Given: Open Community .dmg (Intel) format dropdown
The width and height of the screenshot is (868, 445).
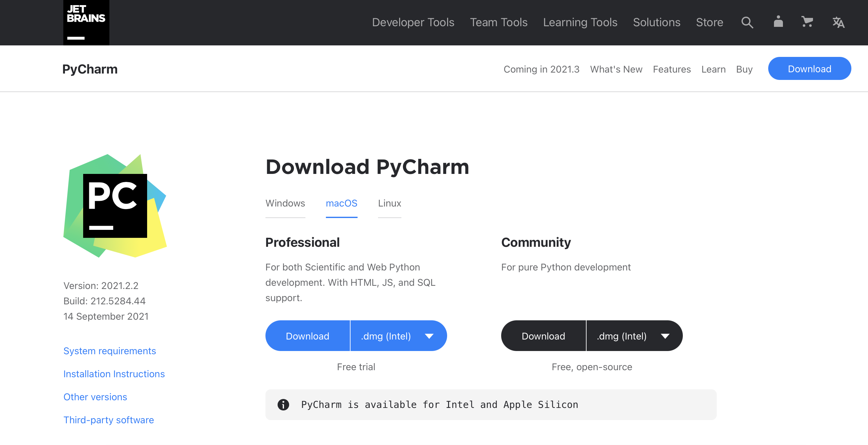Looking at the screenshot, I should coord(635,336).
